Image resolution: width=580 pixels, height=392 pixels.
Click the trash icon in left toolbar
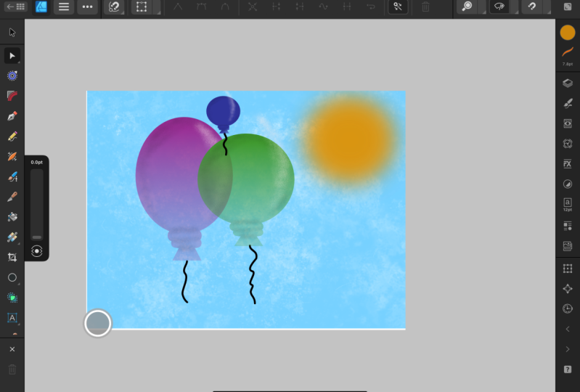click(x=12, y=369)
